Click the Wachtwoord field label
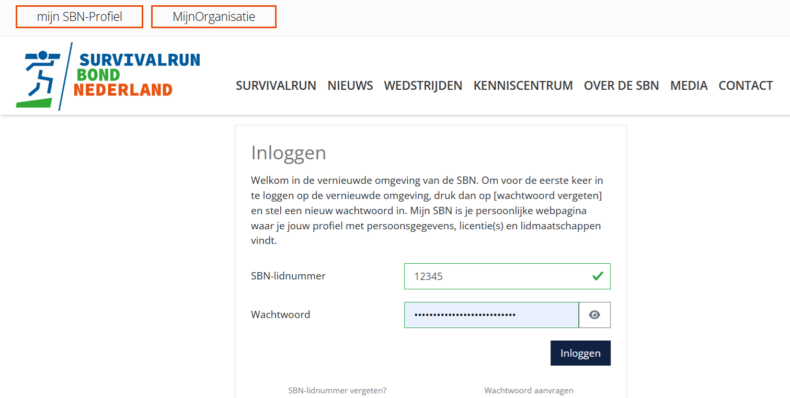The image size is (790, 398). 281,315
